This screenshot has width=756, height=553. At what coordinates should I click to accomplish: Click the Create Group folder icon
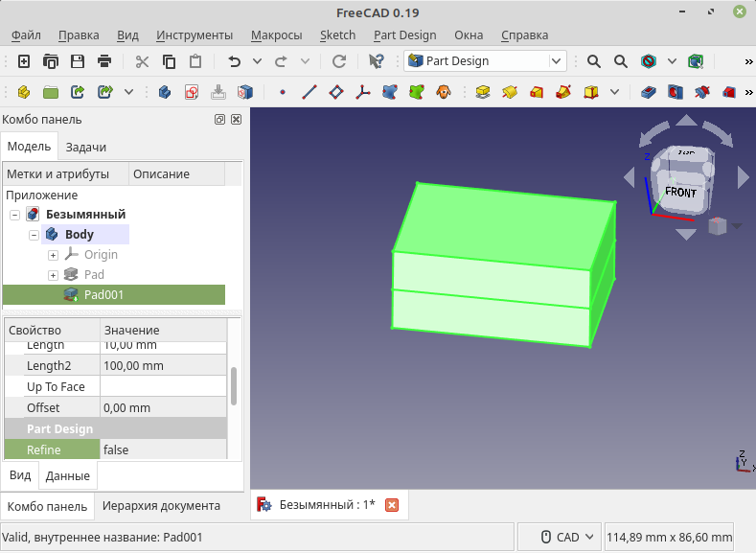pos(51,92)
